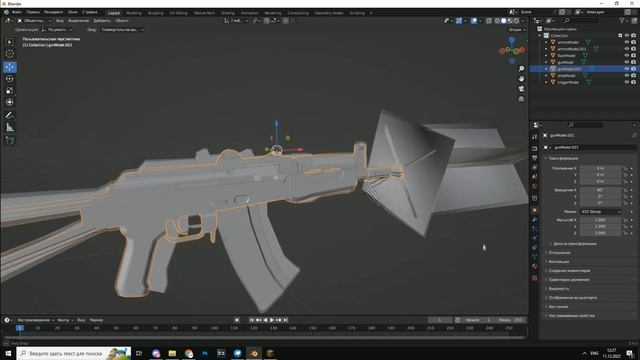Hide triggerModel with its eye icon
640x360 pixels.
[627, 82]
